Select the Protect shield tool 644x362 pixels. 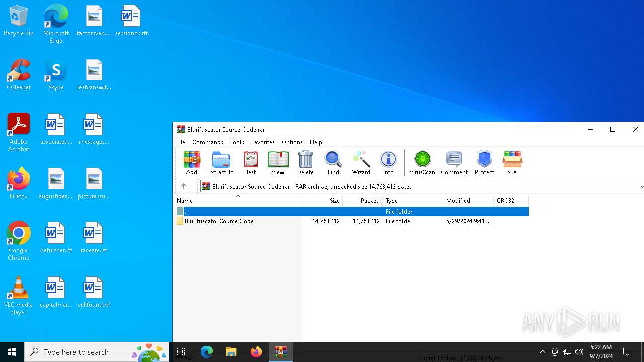[485, 163]
